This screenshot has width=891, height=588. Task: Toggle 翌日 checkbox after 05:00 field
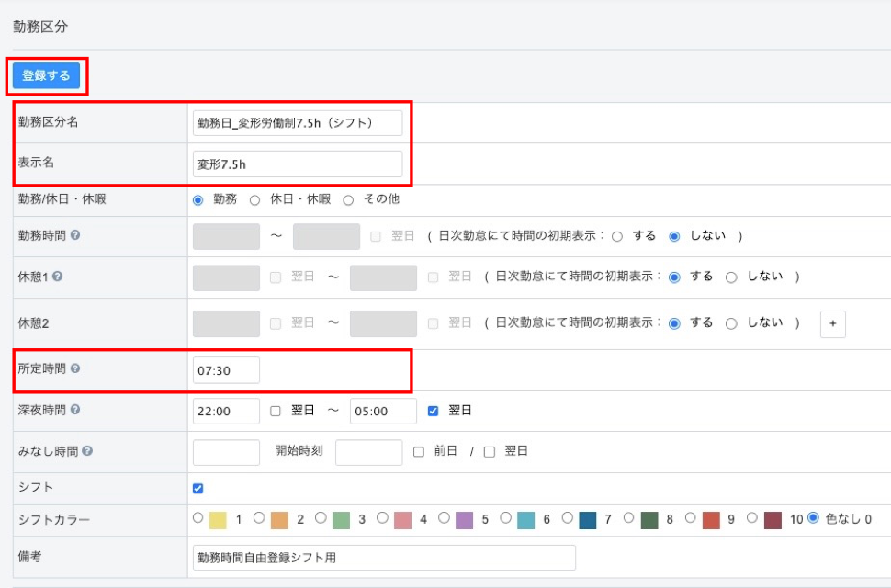point(434,411)
